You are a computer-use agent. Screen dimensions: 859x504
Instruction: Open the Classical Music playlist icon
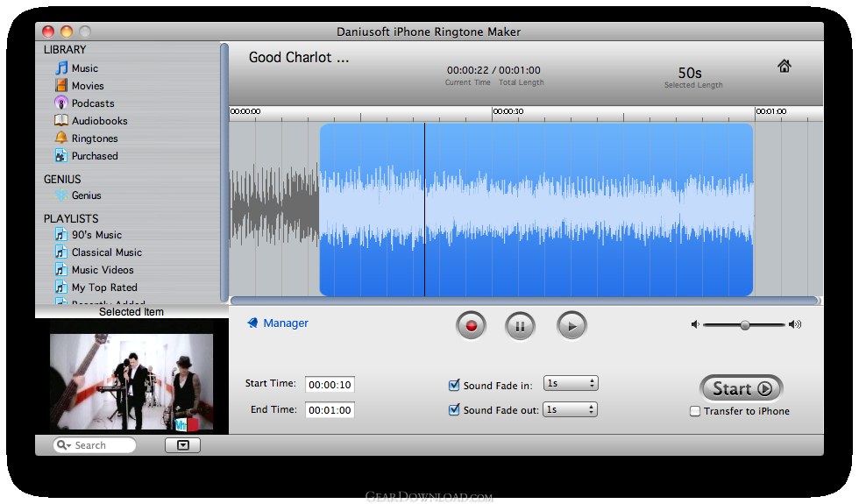61,252
